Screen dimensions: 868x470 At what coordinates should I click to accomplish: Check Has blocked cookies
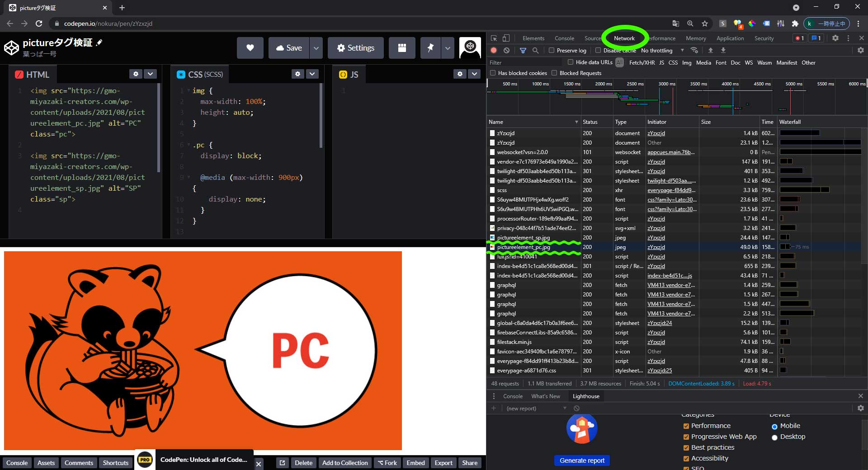(493, 73)
